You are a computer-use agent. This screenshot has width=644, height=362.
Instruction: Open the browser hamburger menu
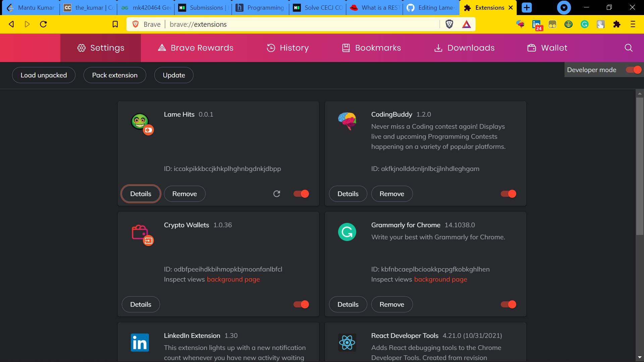pos(633,24)
